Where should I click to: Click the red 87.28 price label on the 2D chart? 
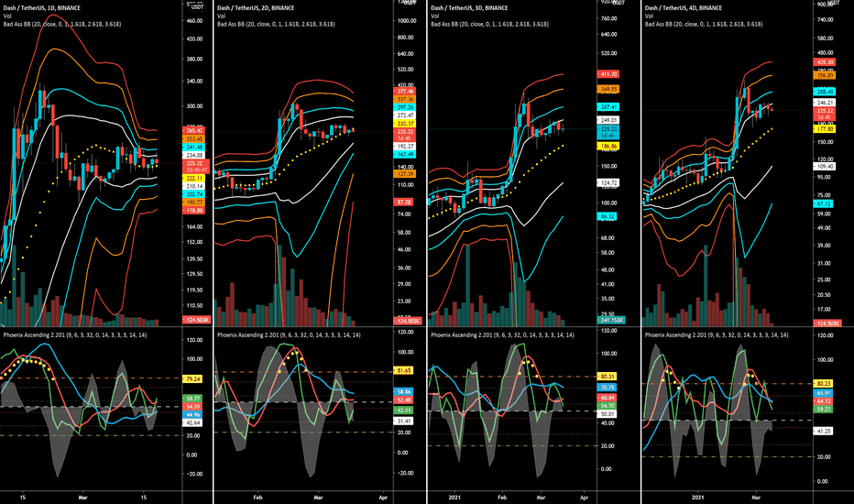pos(403,203)
